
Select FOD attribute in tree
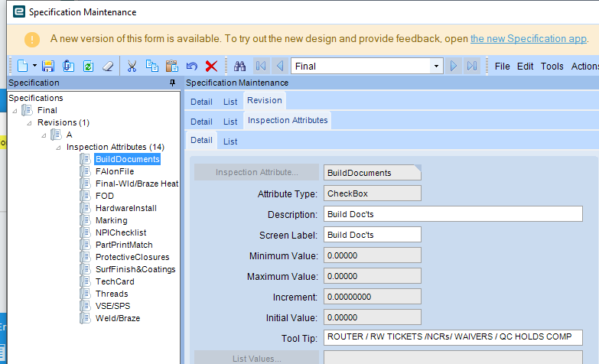pyautogui.click(x=105, y=196)
